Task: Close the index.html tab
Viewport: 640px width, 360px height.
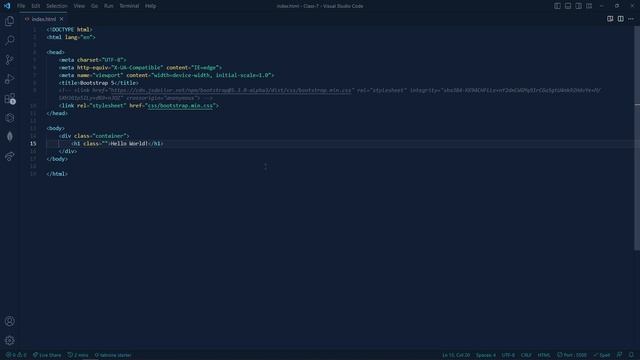Action: pos(61,19)
